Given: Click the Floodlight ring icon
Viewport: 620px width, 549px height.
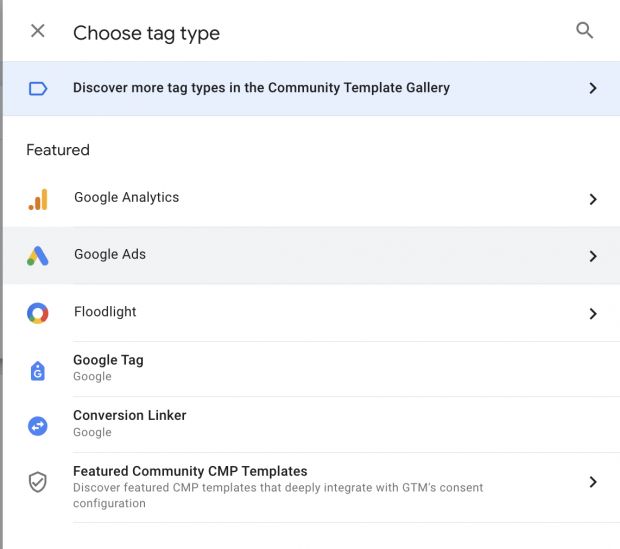Looking at the screenshot, I should (x=38, y=313).
